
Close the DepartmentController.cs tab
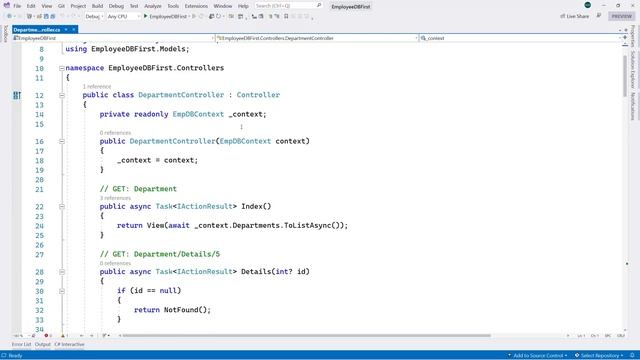(x=73, y=29)
